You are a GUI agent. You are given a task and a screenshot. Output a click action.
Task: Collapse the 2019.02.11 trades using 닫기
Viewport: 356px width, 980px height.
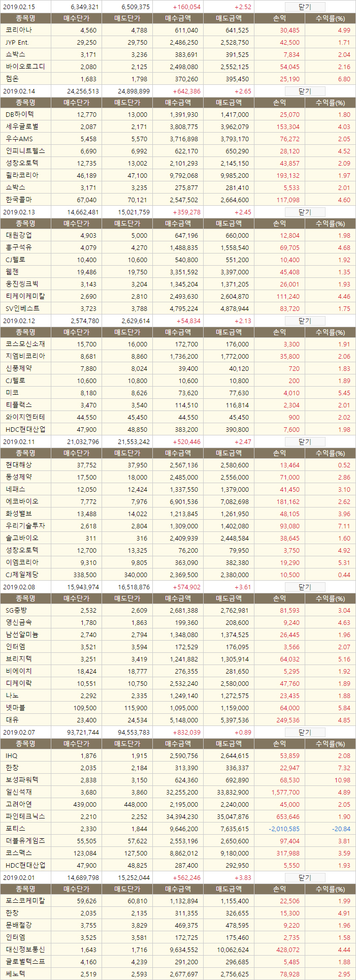click(305, 441)
